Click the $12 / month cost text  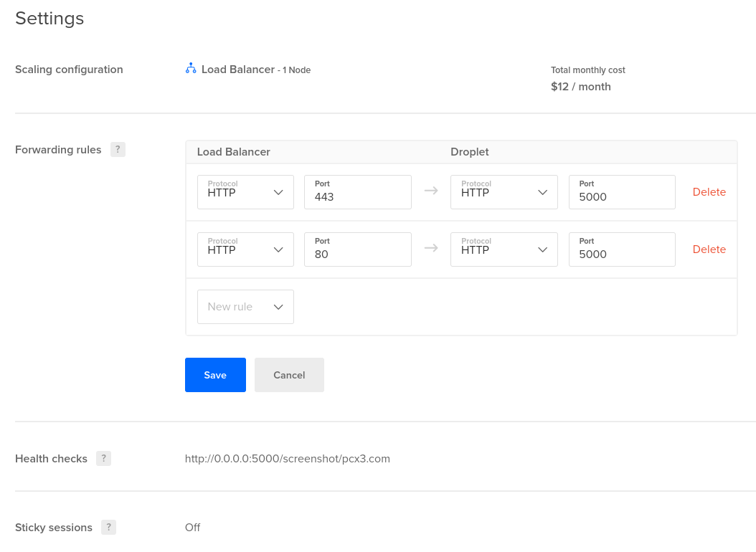click(580, 87)
